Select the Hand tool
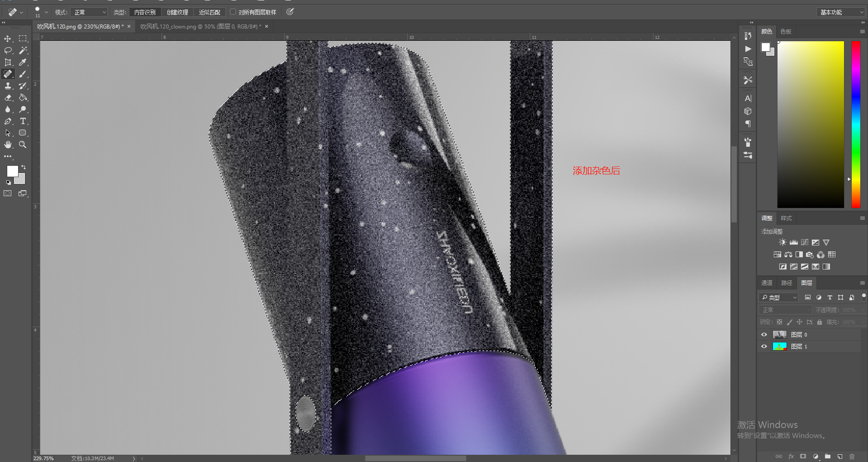Viewport: 868px width, 462px height. 8,145
